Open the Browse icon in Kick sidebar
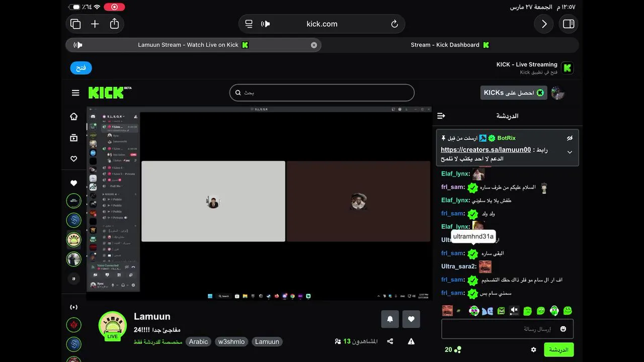This screenshot has width=644, height=362. point(74,138)
